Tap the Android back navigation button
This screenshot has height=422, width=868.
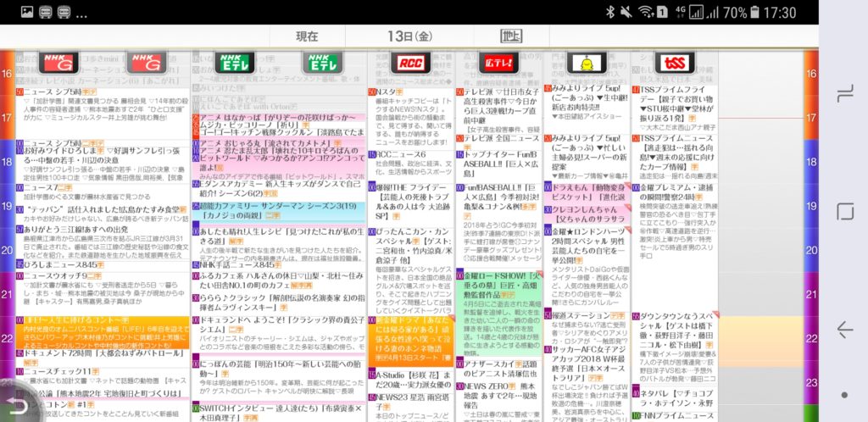pyautogui.click(x=844, y=330)
